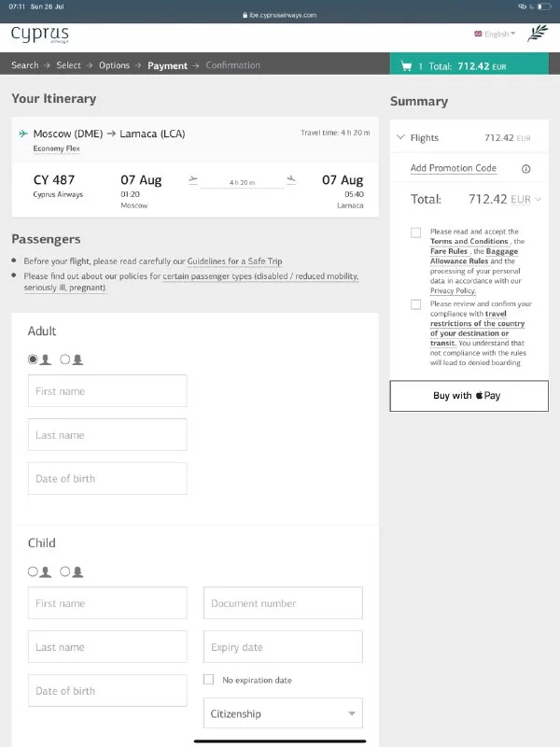
Task: Click the promotion code info icon
Action: click(x=525, y=169)
